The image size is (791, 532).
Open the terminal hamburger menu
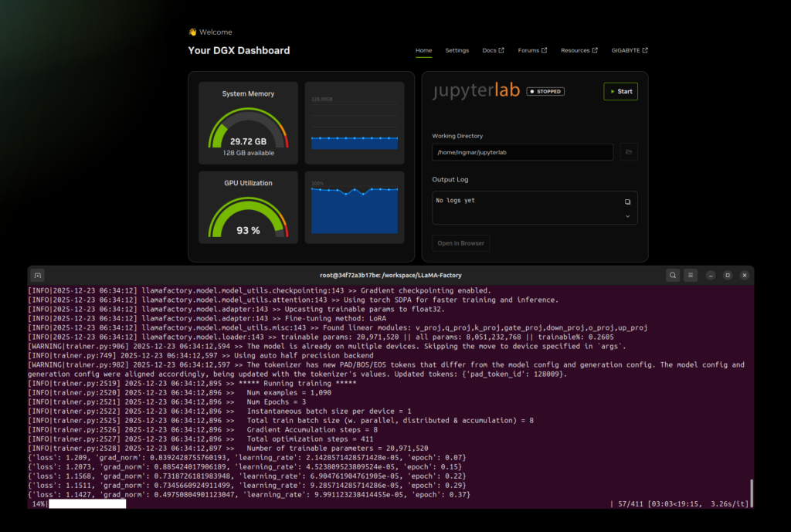click(x=691, y=275)
